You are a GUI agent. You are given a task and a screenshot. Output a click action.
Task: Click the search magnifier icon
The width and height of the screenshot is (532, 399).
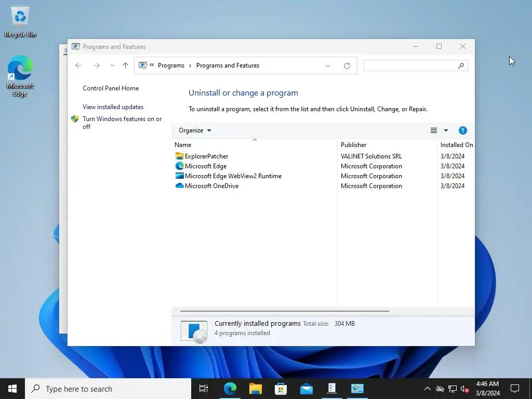461,65
